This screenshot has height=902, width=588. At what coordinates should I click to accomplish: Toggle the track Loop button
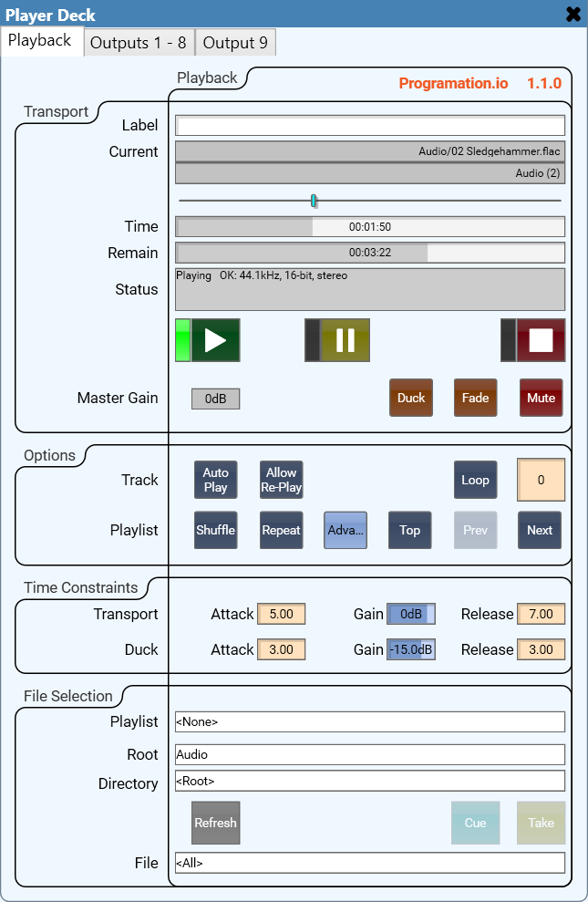point(475,480)
